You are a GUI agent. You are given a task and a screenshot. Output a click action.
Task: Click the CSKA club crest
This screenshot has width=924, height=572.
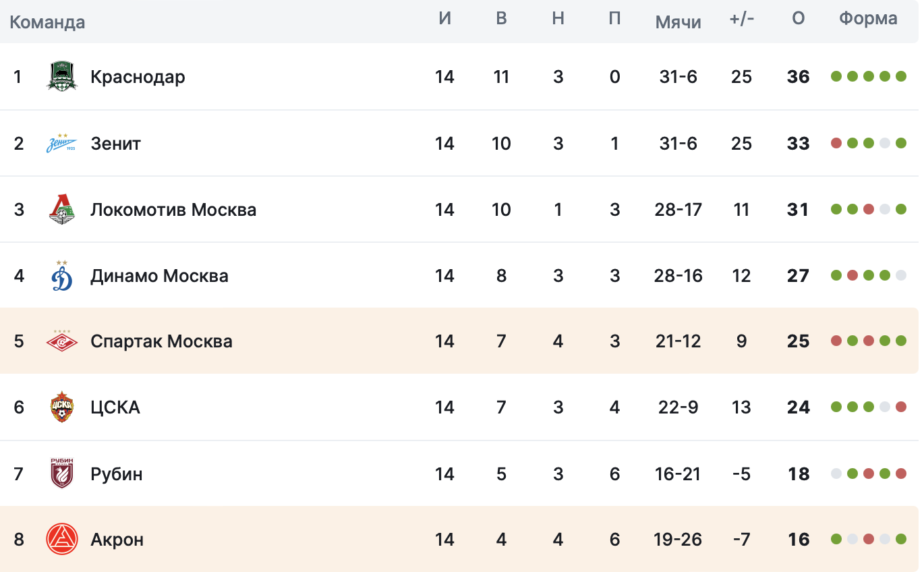[x=62, y=407]
